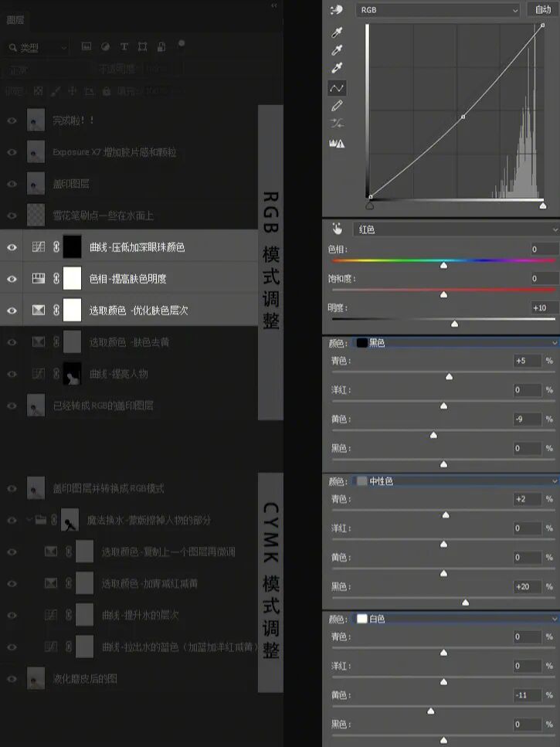This screenshot has width=560, height=747.
Task: Filter layers by pixel layer icon
Action: point(87,46)
